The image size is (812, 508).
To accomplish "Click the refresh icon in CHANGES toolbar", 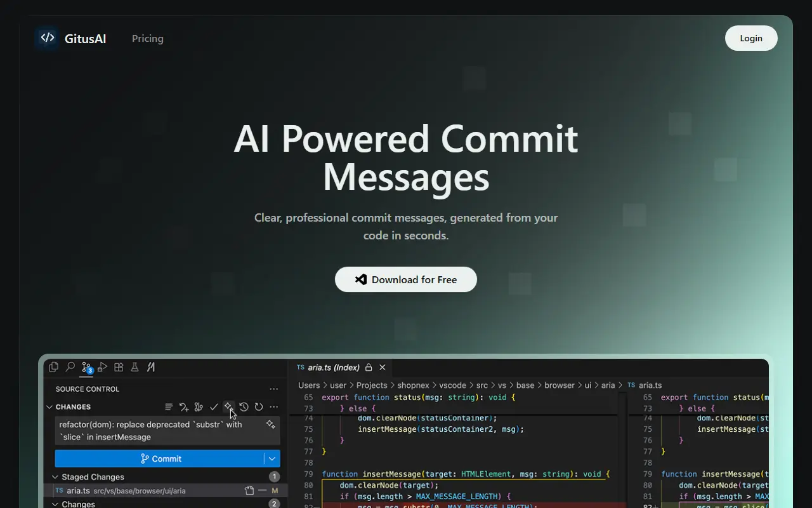I will click(259, 407).
